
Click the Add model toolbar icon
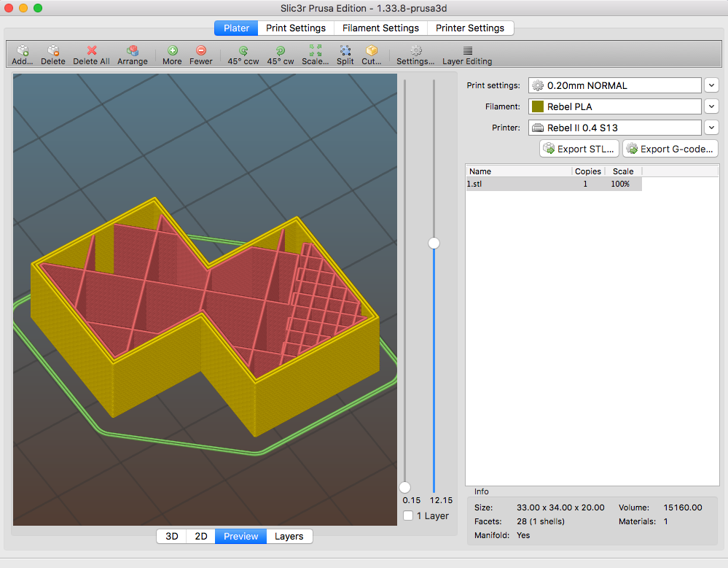pos(23,51)
